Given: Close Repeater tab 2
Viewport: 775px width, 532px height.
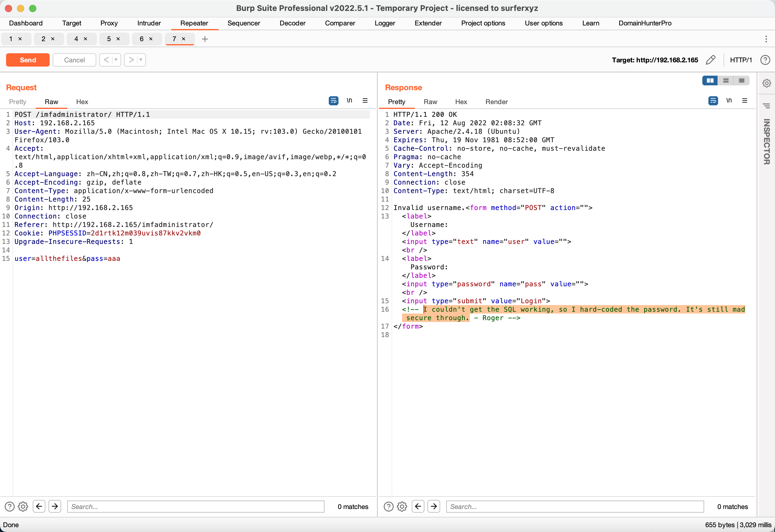Looking at the screenshot, I should click(x=53, y=39).
